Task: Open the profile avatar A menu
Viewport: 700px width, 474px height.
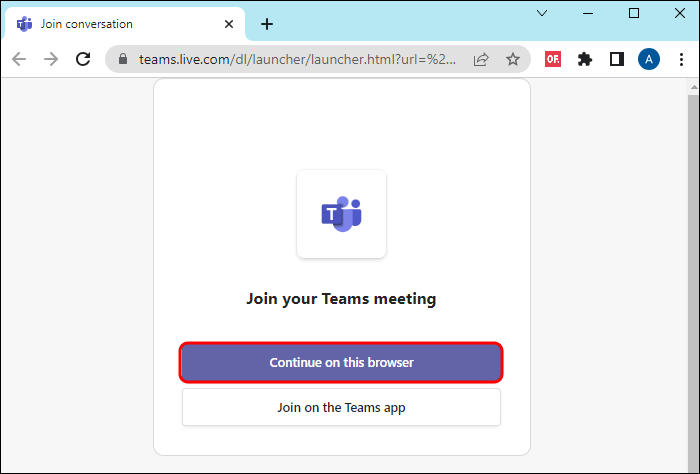Action: 649,59
